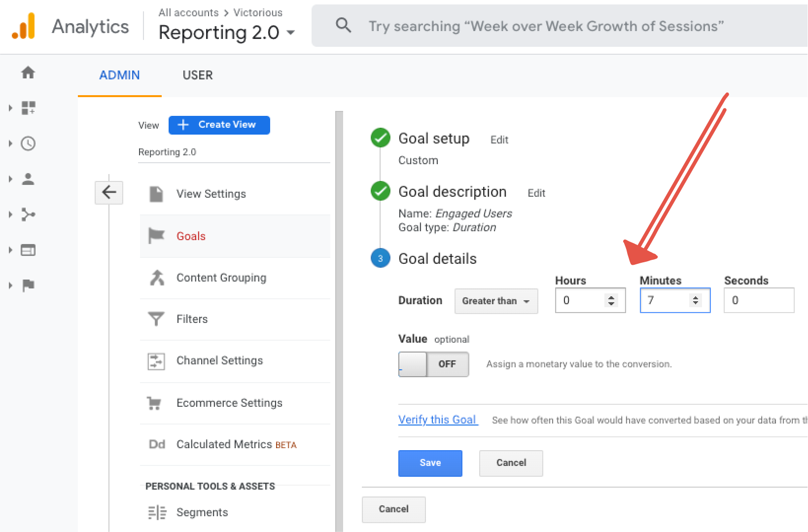Click the Goals flag icon
The width and height of the screenshot is (808, 532).
(156, 236)
